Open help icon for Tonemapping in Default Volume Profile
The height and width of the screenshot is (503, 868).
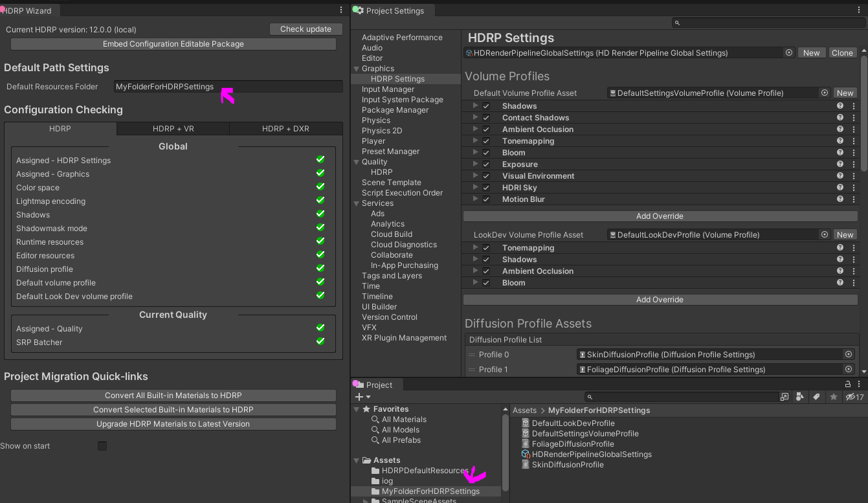(840, 141)
